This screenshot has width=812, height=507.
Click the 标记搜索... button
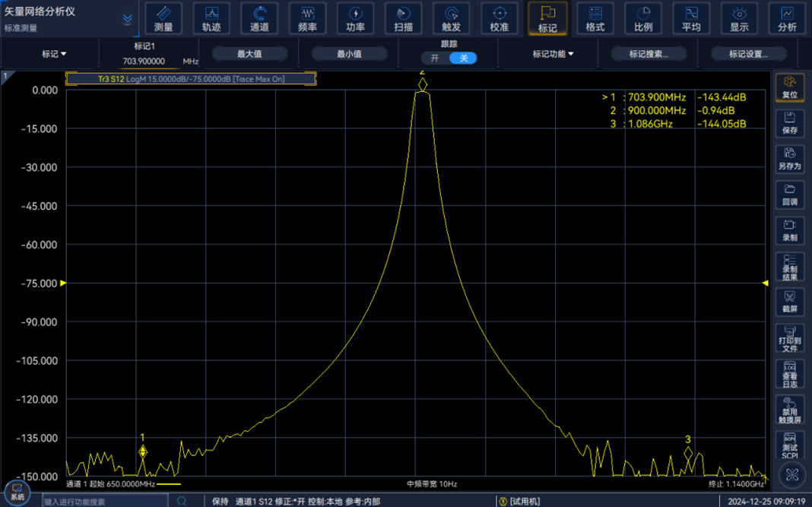pyautogui.click(x=649, y=54)
